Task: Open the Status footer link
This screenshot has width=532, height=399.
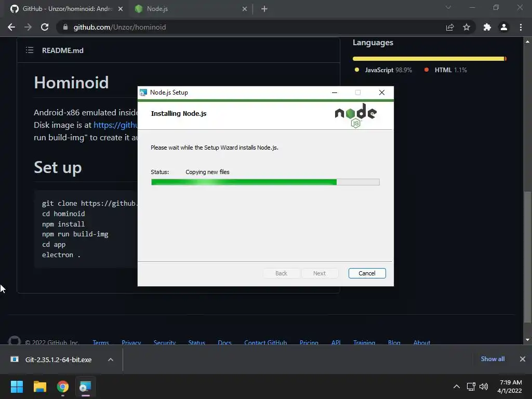Action: coord(197,342)
